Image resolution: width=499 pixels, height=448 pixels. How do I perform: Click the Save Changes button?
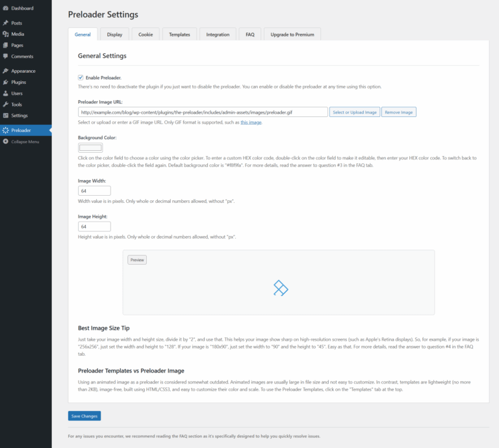pyautogui.click(x=84, y=416)
